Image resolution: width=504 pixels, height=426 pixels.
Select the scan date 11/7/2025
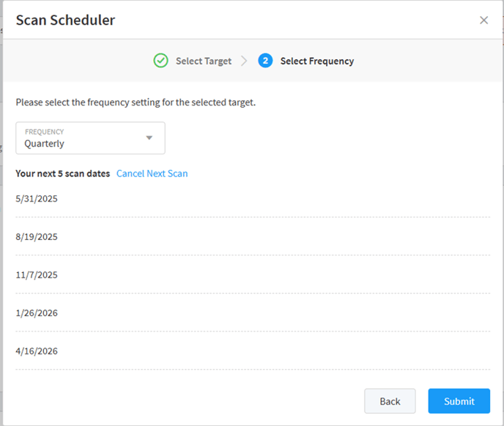[x=37, y=275]
